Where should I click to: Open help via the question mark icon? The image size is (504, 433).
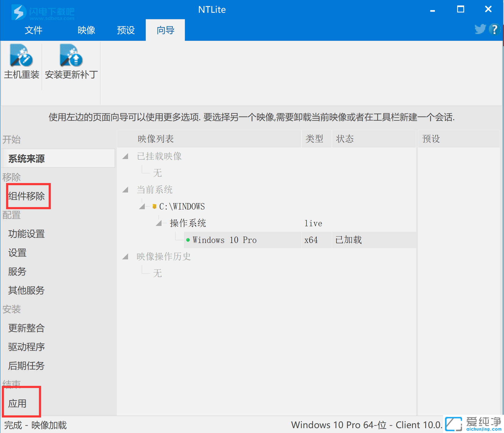tap(495, 29)
